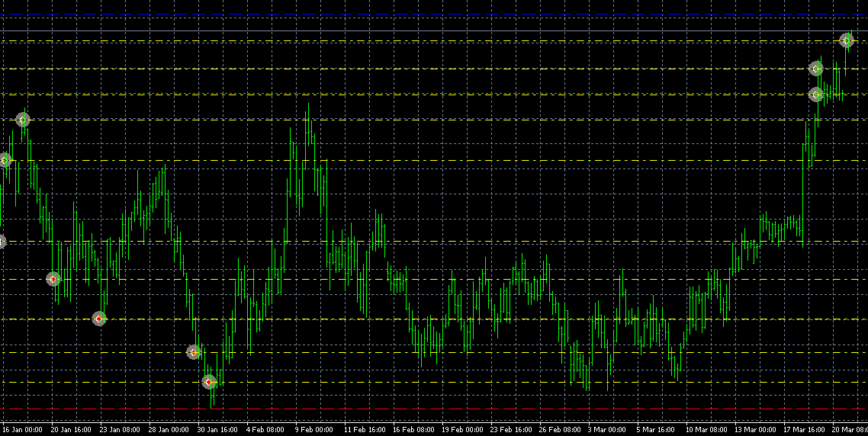Click the "5 Mar 16:00" time label
Viewport: 868px width, 436px height.
pyautogui.click(x=655, y=430)
